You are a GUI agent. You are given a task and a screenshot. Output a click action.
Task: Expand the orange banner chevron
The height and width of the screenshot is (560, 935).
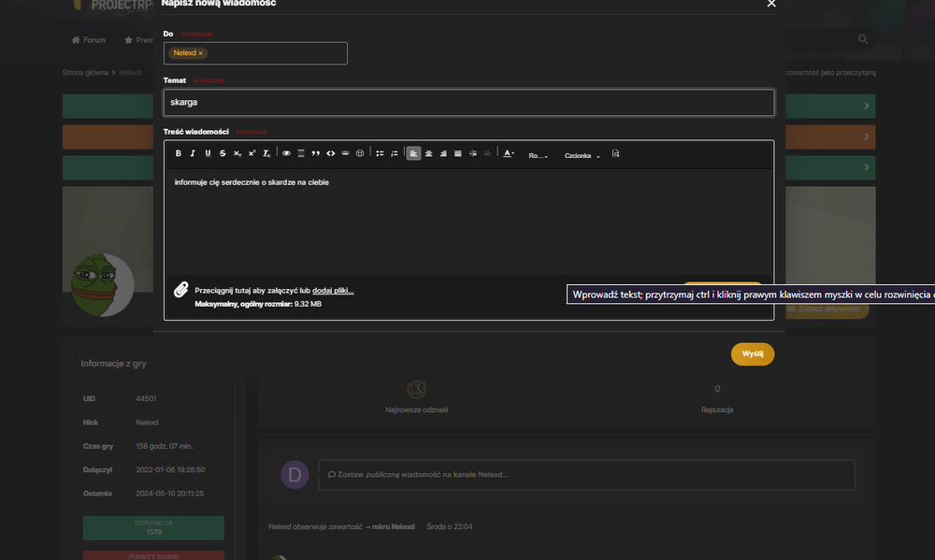[x=867, y=136]
